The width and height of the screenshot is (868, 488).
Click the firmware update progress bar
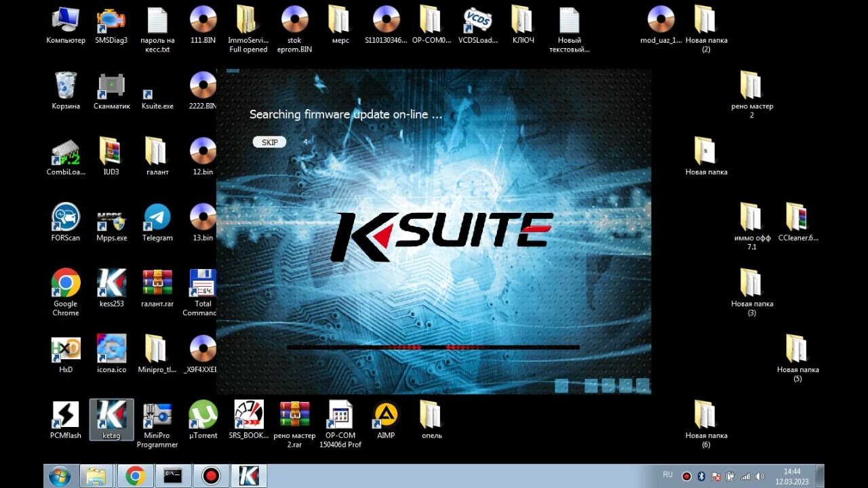(433, 348)
